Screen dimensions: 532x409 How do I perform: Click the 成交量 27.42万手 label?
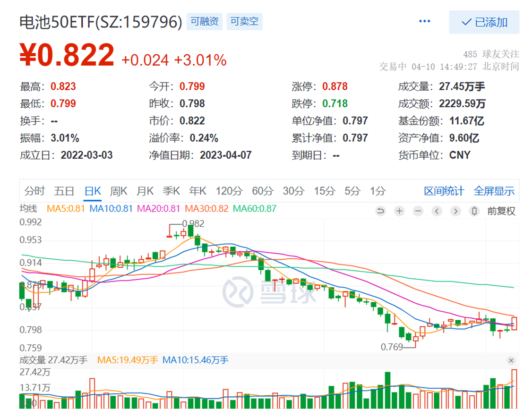[x=53, y=360]
